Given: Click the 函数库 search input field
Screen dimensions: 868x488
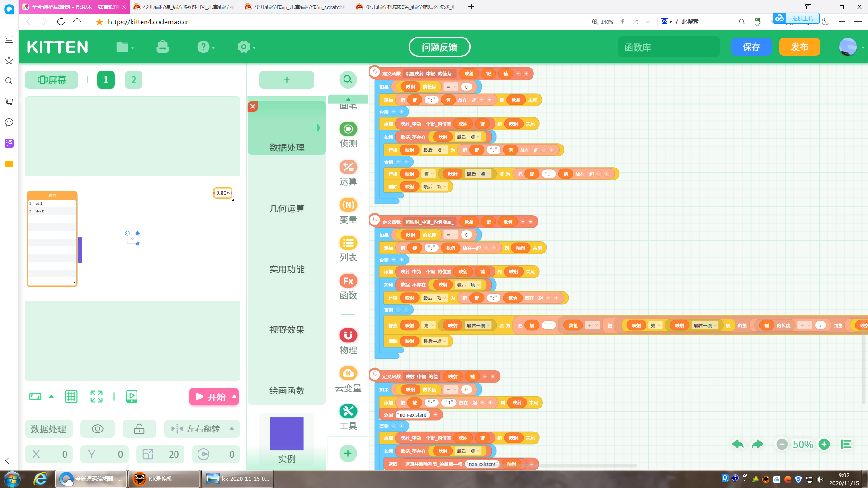Looking at the screenshot, I should point(669,47).
